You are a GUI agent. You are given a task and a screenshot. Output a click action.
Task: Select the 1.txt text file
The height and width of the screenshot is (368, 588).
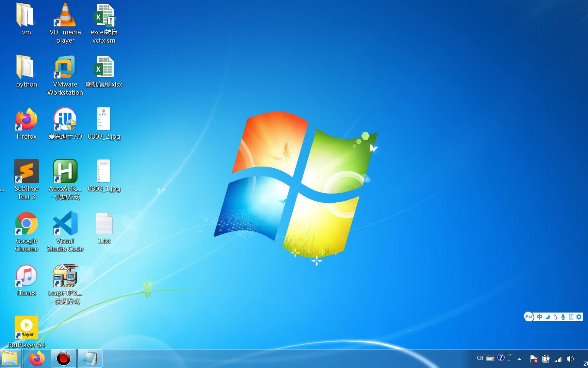104,228
